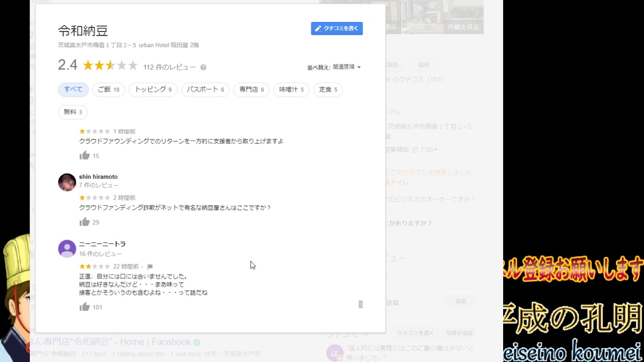Select the パスポート 6 filter chip

tap(205, 89)
